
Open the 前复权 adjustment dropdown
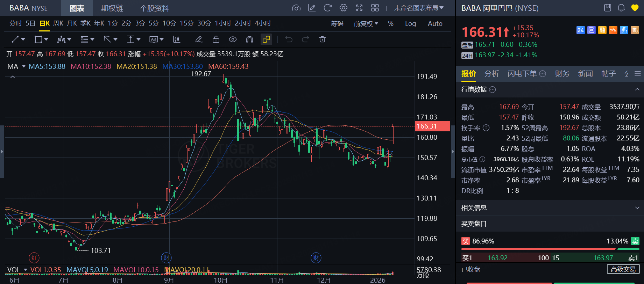[366, 24]
